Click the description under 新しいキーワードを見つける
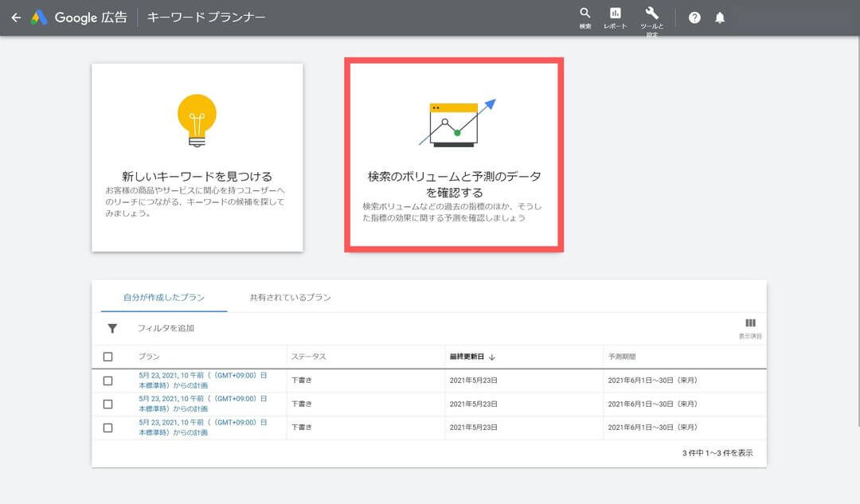The width and height of the screenshot is (860, 504). (x=195, y=201)
